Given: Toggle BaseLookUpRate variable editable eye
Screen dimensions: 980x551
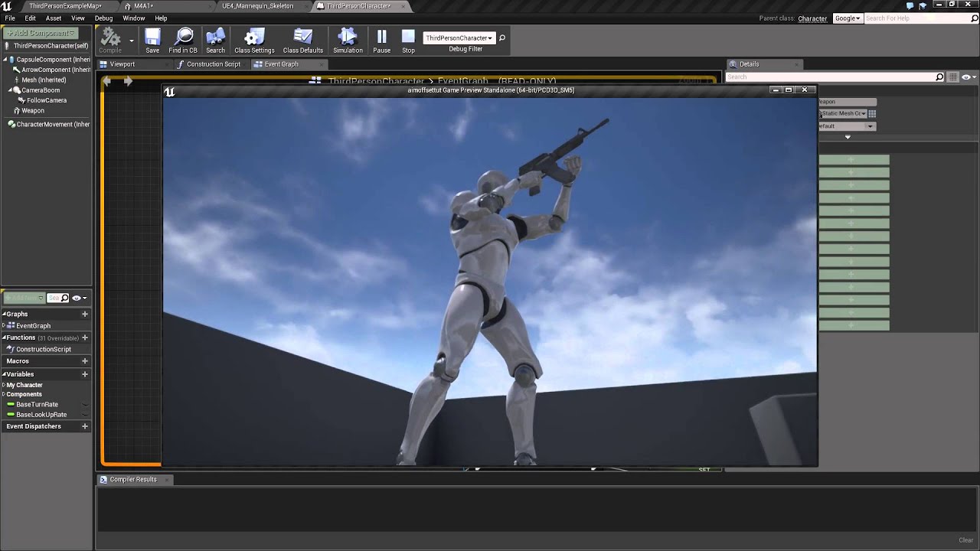Looking at the screenshot, I should click(85, 415).
